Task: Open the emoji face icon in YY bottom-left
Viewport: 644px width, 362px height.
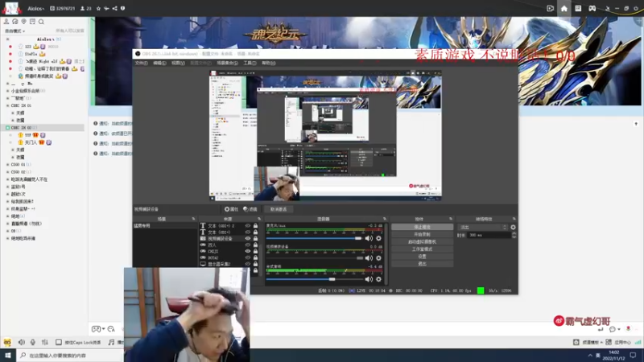Action: [x=7, y=342]
